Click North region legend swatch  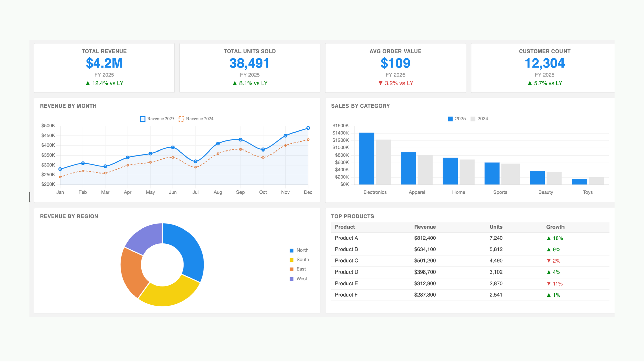tap(292, 250)
